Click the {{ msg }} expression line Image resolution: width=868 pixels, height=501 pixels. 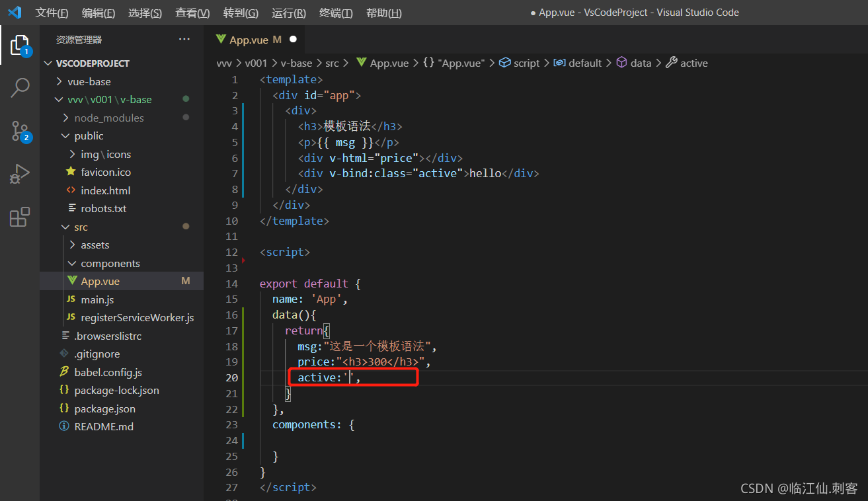[x=348, y=142]
